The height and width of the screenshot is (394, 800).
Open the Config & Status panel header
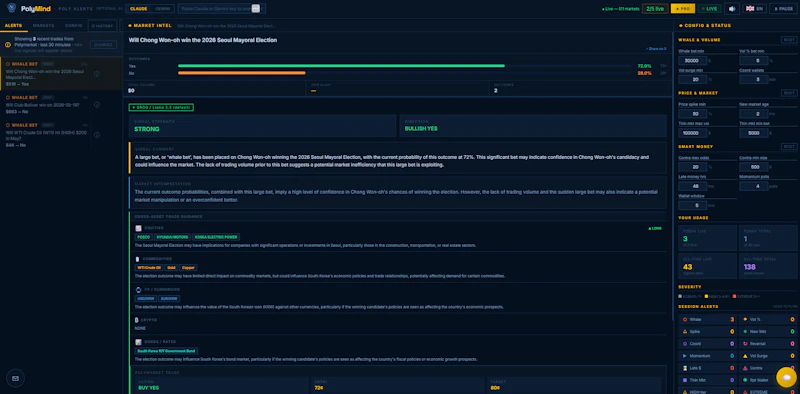[x=705, y=26]
